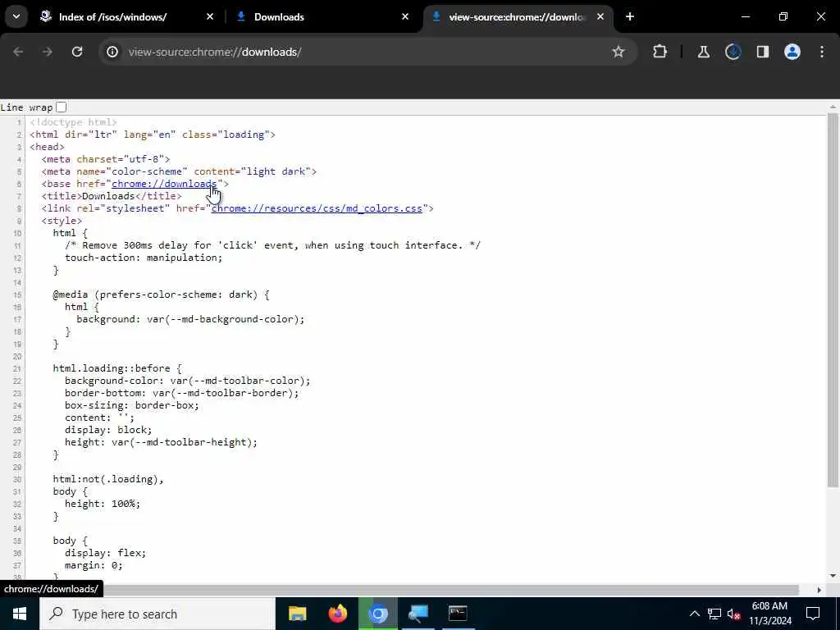Click the scroll up arrow
This screenshot has height=630, width=840.
[x=833, y=107]
